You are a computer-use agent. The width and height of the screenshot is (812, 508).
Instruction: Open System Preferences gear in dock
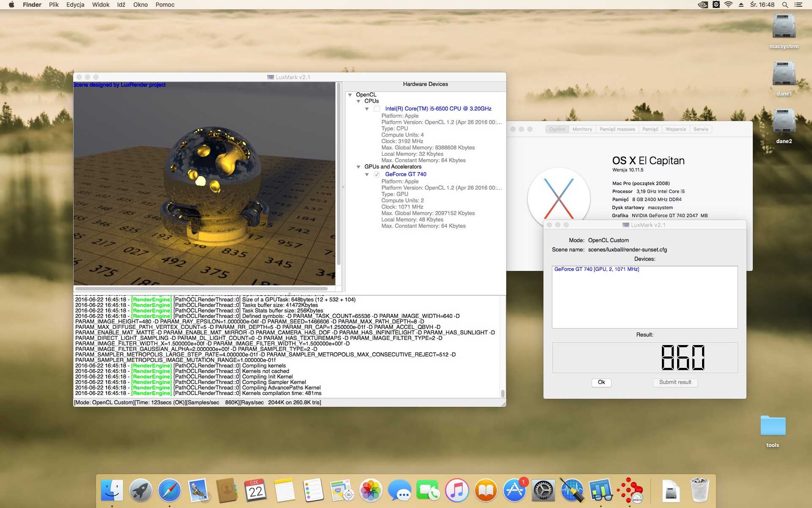543,491
